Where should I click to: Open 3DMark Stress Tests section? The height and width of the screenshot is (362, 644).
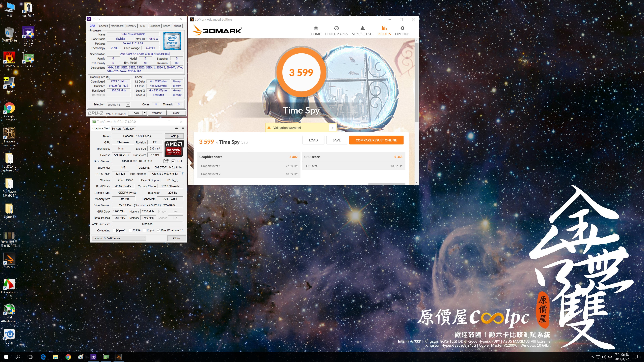(x=362, y=31)
